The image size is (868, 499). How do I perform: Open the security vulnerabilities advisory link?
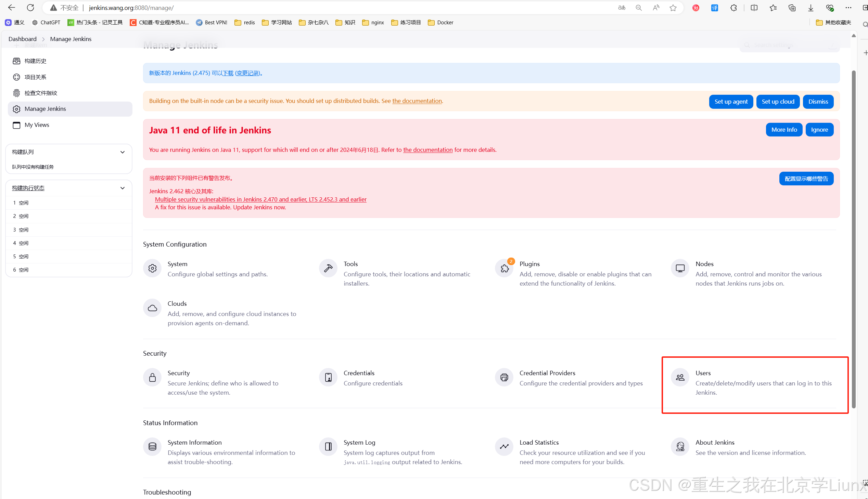tap(261, 199)
